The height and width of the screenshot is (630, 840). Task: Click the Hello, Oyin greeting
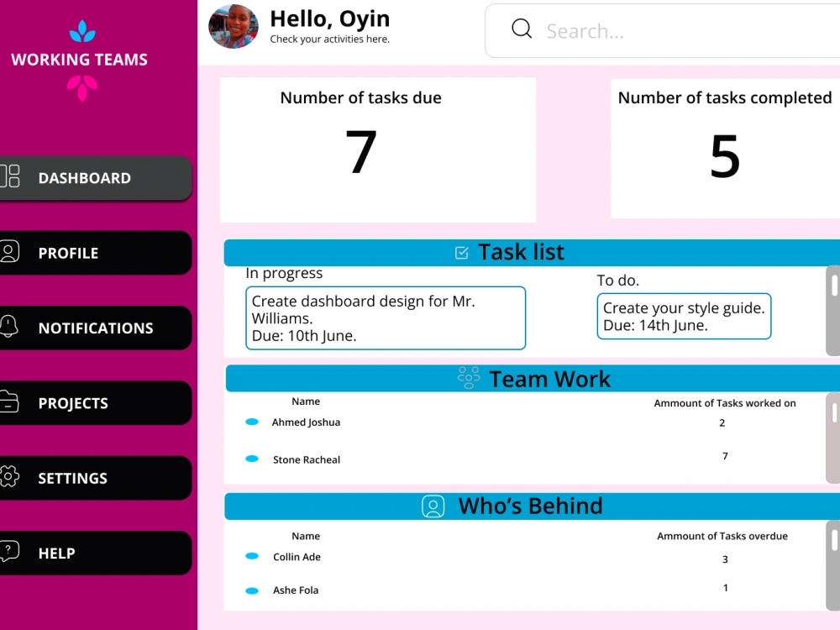[329, 18]
